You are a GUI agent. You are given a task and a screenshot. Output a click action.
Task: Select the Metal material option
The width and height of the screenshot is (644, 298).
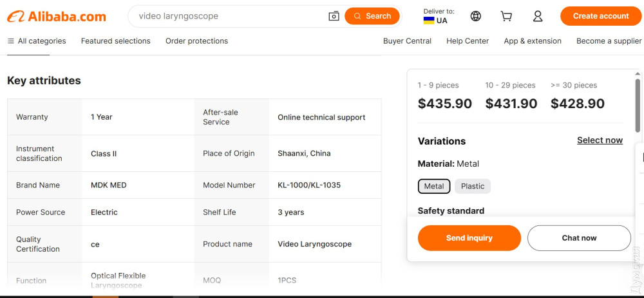[433, 186]
